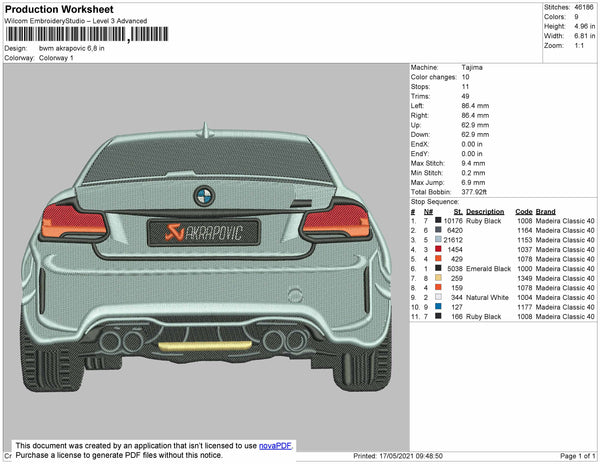Select the Stops value 11
Viewport: 600px width, 464px height.
click(x=465, y=86)
